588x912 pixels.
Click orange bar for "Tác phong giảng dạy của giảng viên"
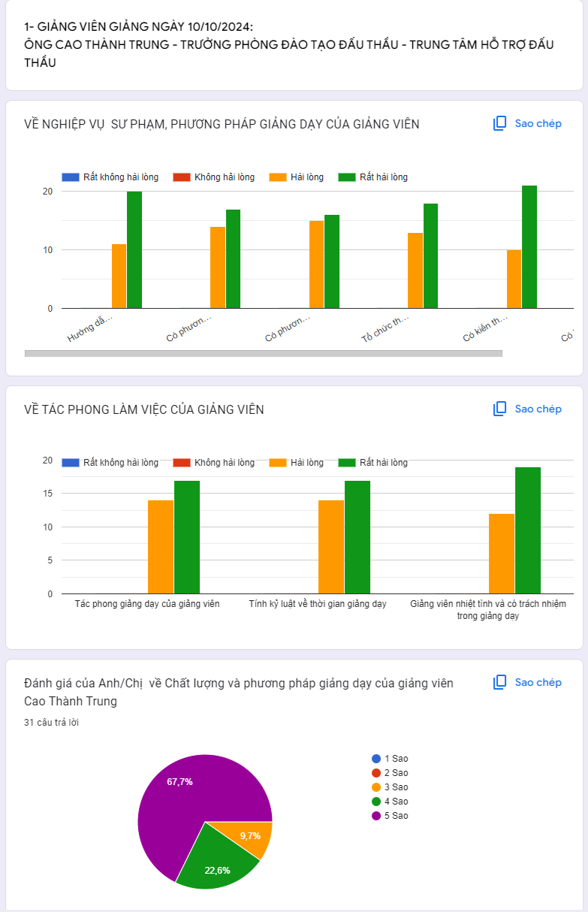[x=161, y=547]
